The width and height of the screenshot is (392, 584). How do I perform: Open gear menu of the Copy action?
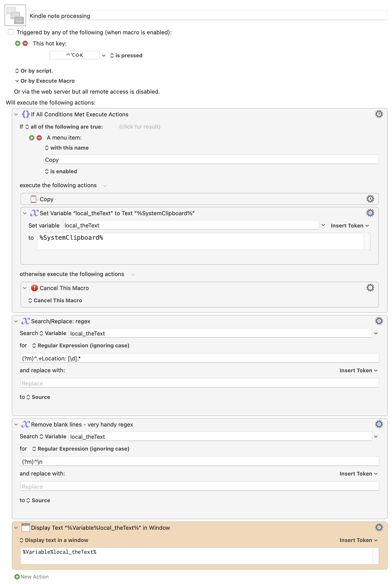[x=370, y=199]
